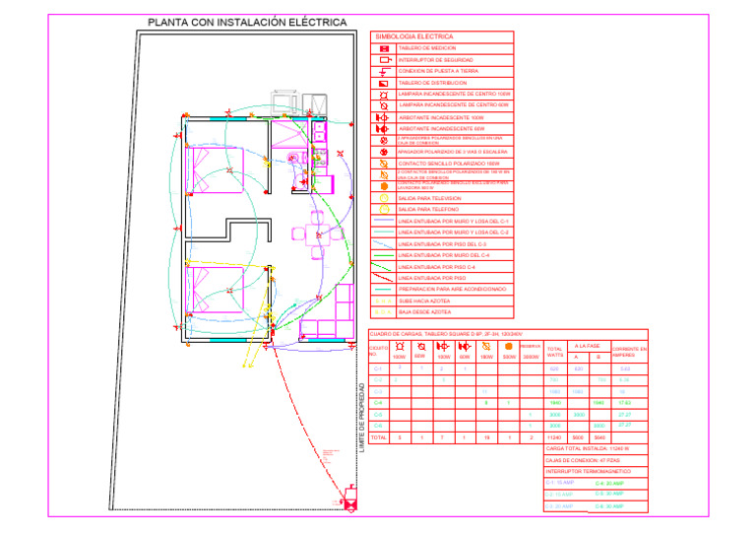
Task: Click the blue dashed C-3 floor line sample
Action: [x=383, y=244]
